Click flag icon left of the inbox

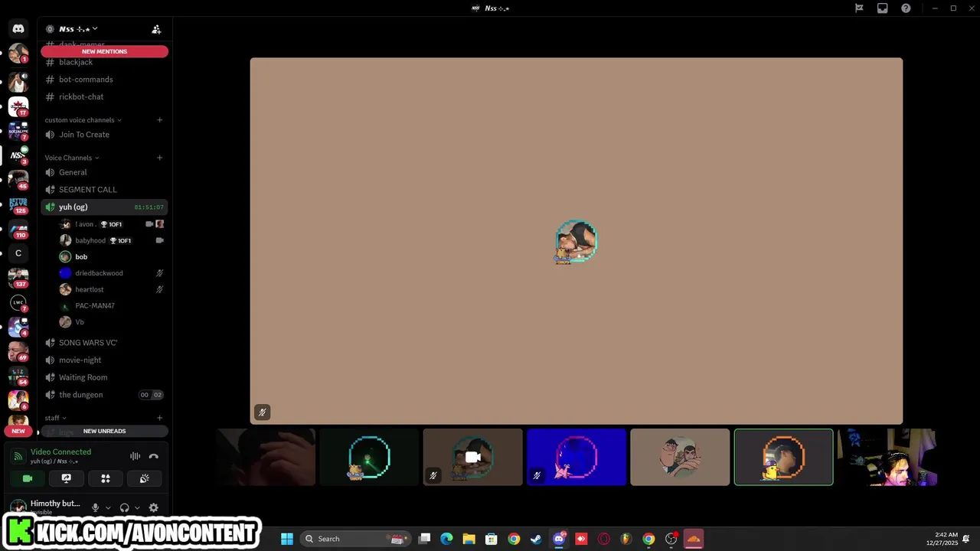tap(859, 8)
